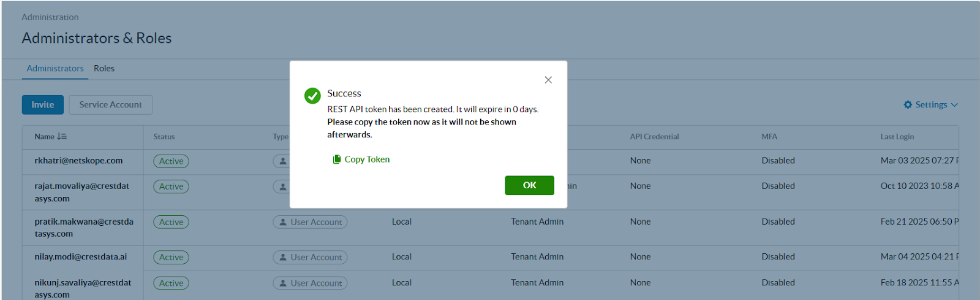This screenshot has width=980, height=300.
Task: Click Active badge for nikunj.savaliya row
Action: (x=171, y=283)
